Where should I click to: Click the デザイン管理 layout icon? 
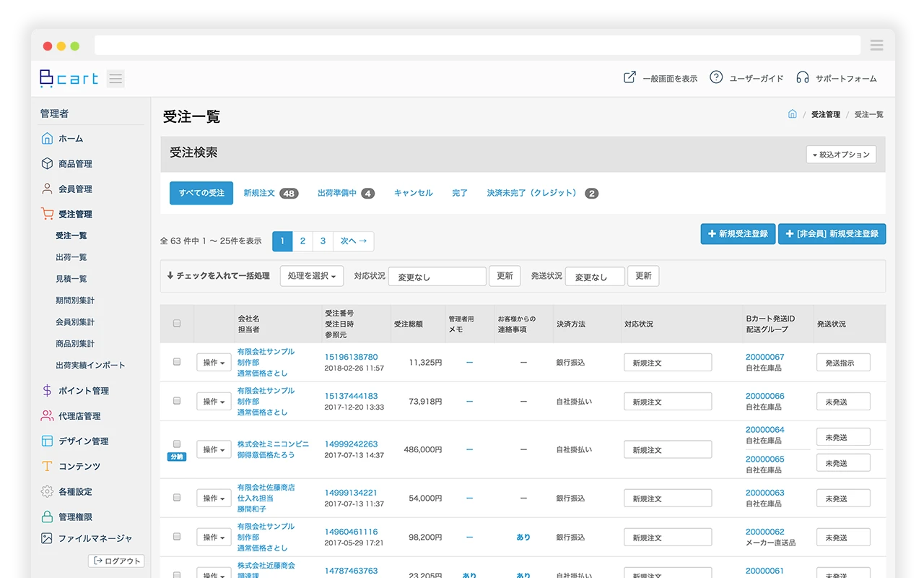click(x=47, y=441)
